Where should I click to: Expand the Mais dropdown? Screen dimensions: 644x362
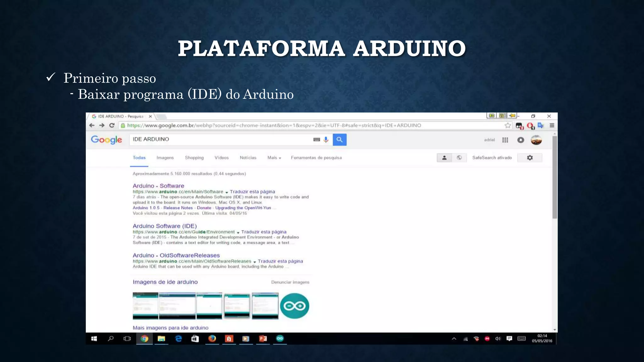click(274, 158)
